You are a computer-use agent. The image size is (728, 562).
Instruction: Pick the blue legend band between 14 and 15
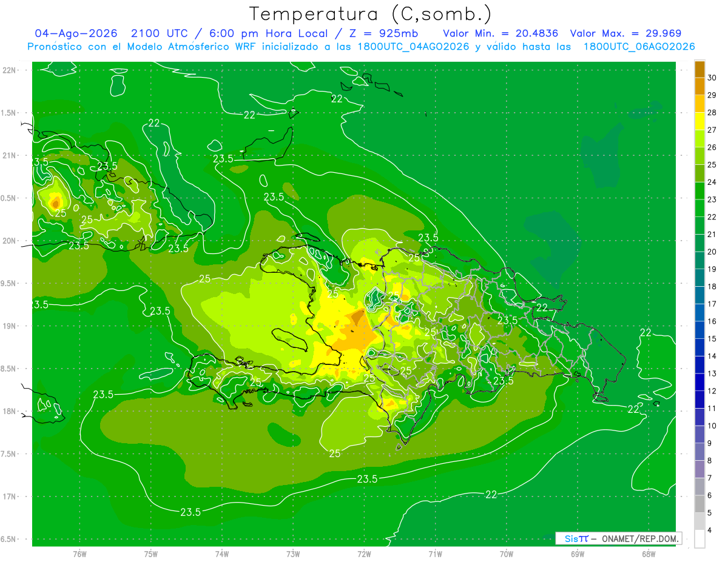(x=699, y=347)
